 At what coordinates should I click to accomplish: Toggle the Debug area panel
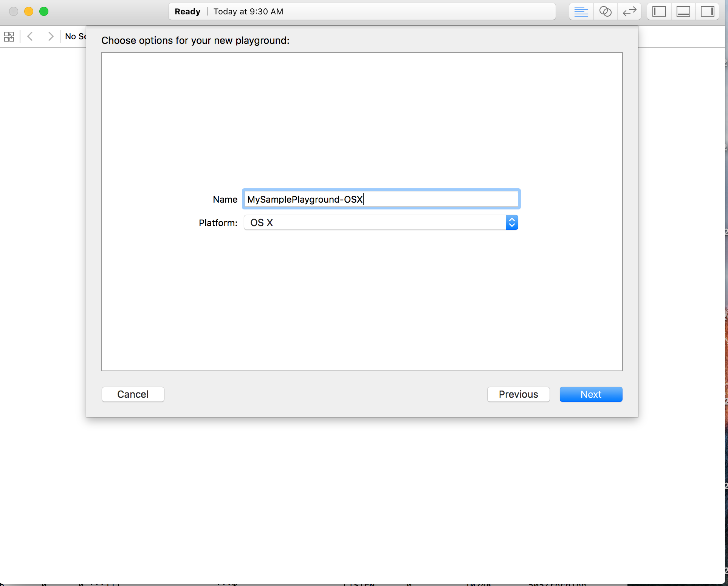point(683,12)
